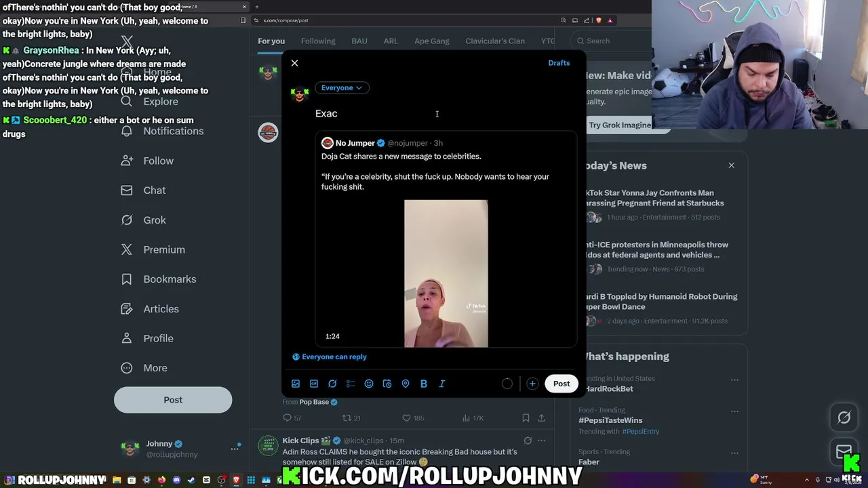Screen dimensions: 868x488
Task: Open No Jumper profile in quoted post
Action: [x=355, y=143]
